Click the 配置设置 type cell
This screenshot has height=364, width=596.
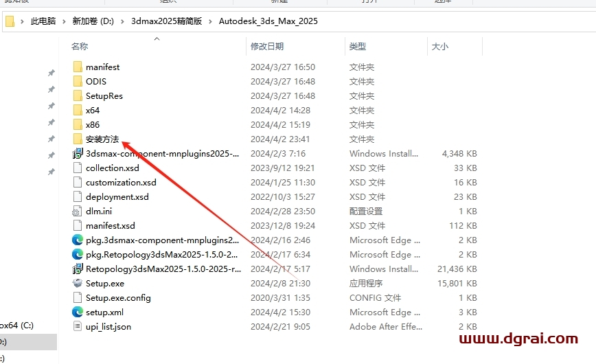coord(366,212)
